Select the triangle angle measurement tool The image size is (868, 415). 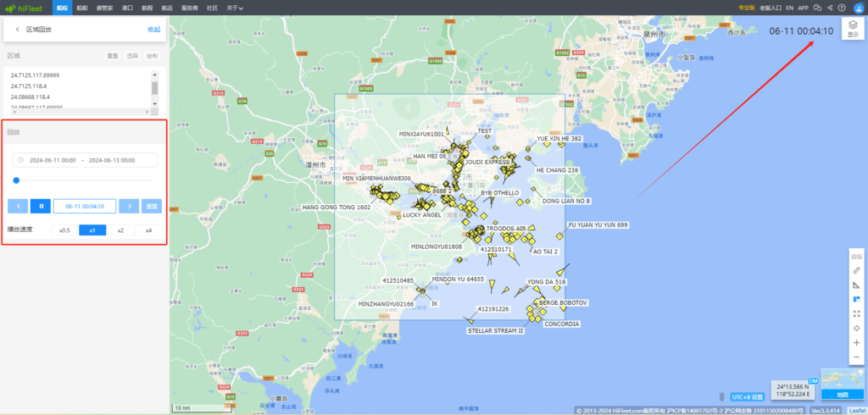coord(856,285)
